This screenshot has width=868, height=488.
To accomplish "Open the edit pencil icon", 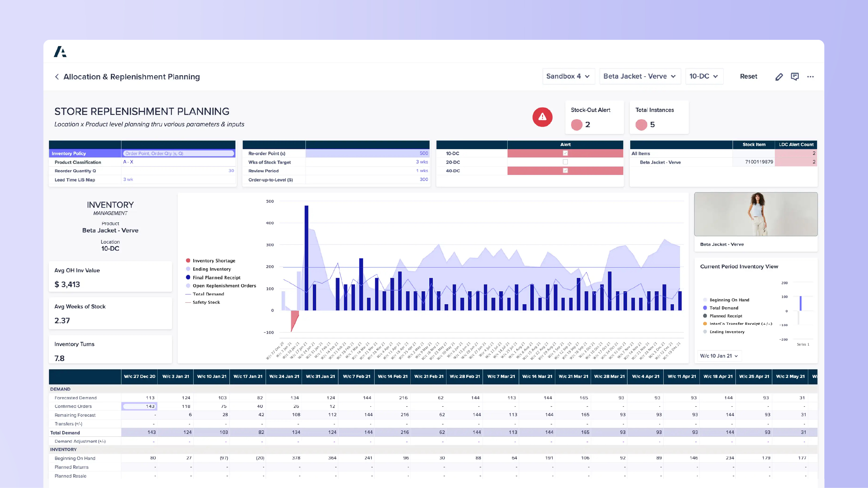I will 779,77.
